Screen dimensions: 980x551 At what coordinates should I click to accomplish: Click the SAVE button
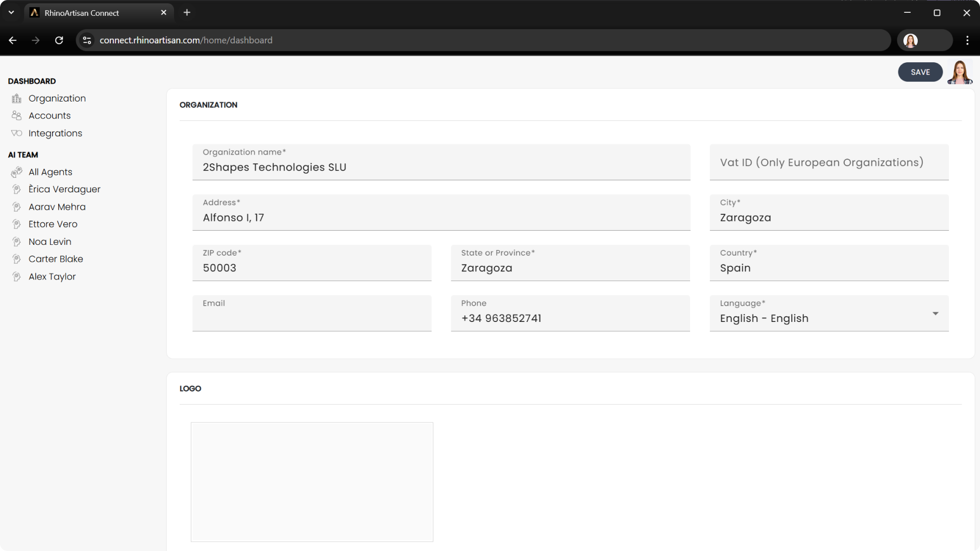pyautogui.click(x=920, y=72)
